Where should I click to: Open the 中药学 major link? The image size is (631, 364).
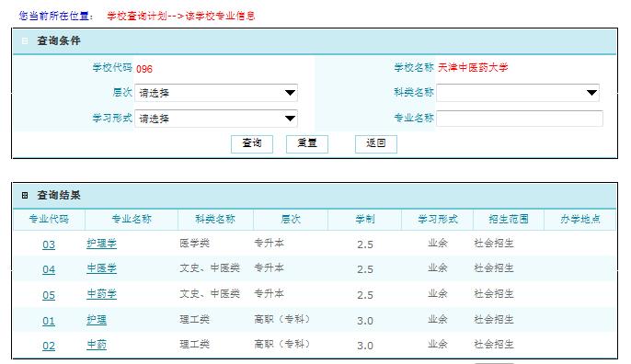tap(101, 294)
